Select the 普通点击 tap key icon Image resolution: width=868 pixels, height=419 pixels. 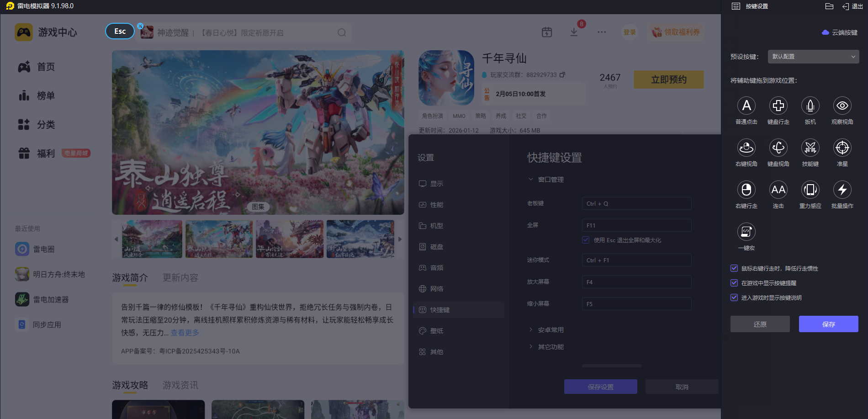(x=746, y=106)
